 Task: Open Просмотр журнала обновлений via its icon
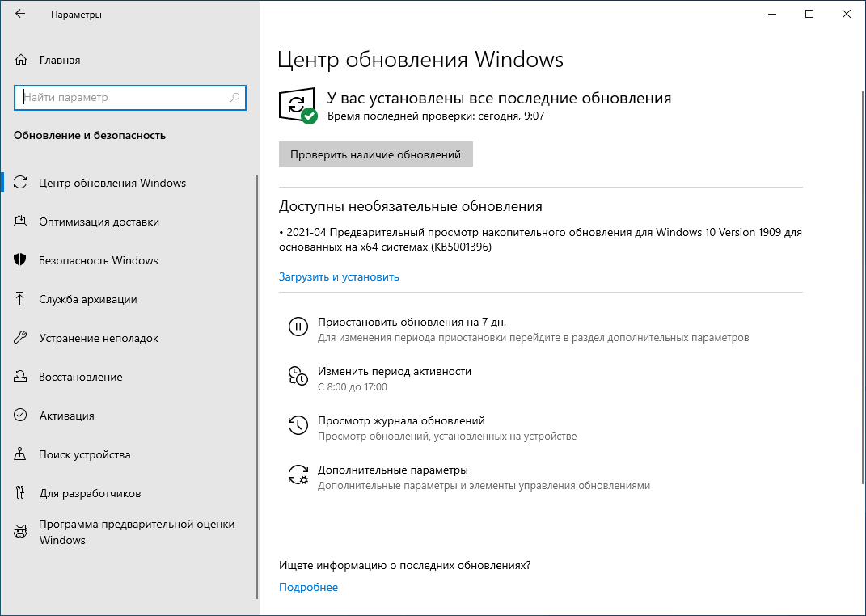298,424
